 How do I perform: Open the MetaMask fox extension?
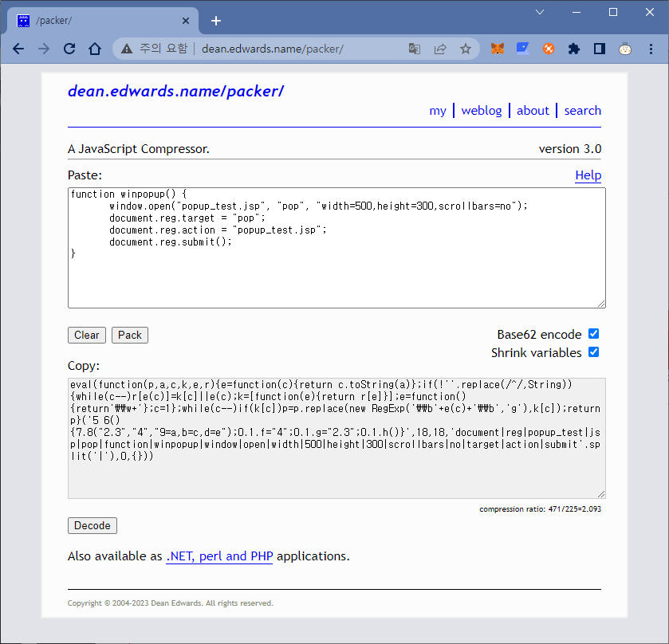click(x=498, y=49)
